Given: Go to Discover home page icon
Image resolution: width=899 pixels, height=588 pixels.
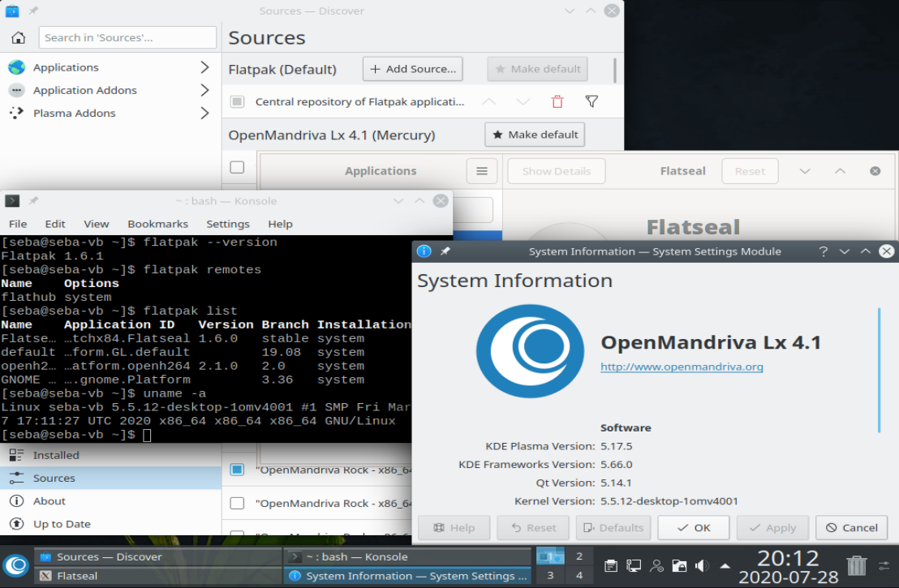Looking at the screenshot, I should [19, 38].
